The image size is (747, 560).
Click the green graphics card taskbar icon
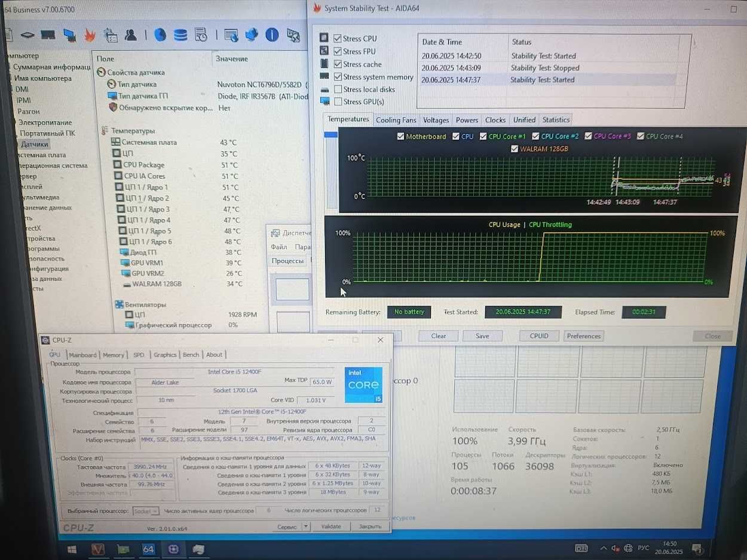124,549
